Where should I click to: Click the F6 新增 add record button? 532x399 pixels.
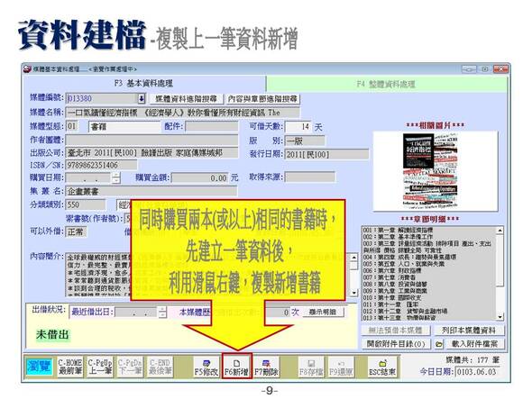tap(237, 367)
